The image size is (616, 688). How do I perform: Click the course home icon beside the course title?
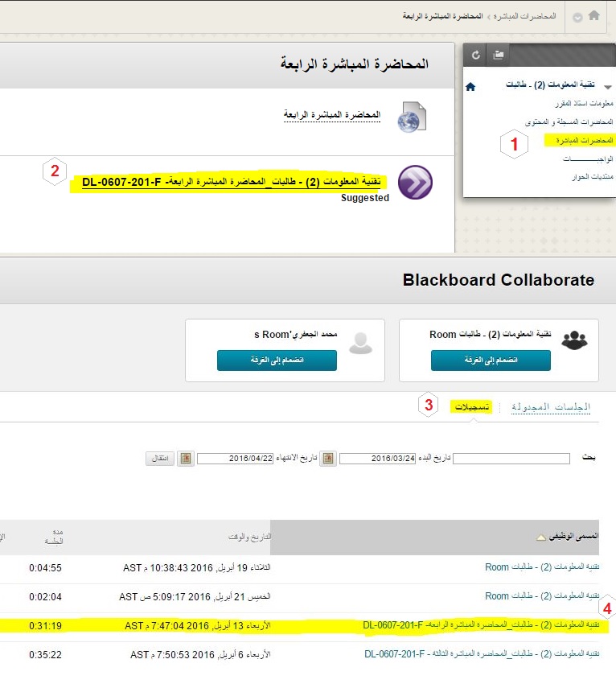point(470,86)
